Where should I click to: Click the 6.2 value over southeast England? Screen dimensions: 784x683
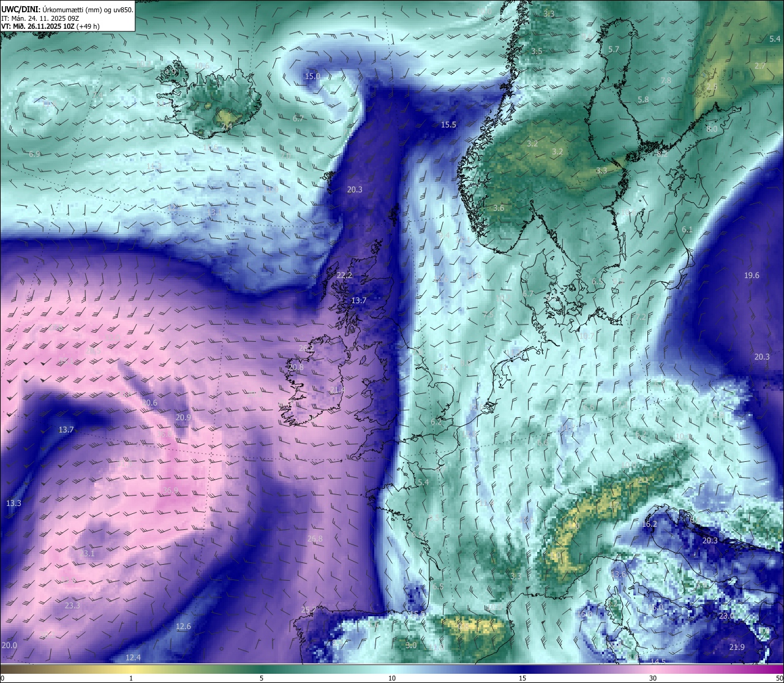click(x=436, y=421)
